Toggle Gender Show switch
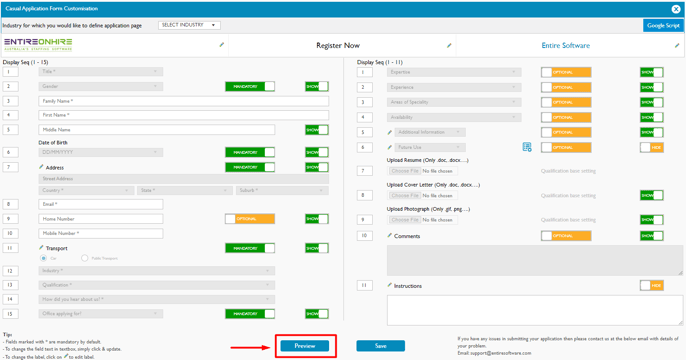The height and width of the screenshot is (360, 686). (317, 87)
